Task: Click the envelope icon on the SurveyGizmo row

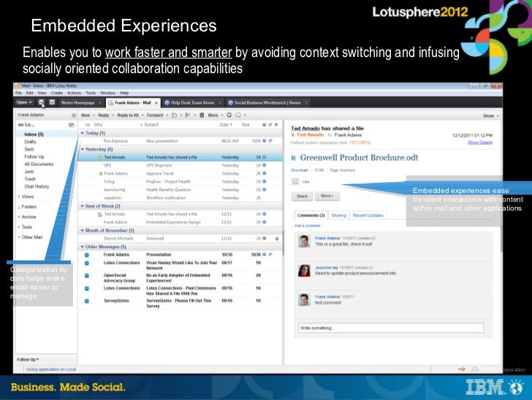Action: 87,301
